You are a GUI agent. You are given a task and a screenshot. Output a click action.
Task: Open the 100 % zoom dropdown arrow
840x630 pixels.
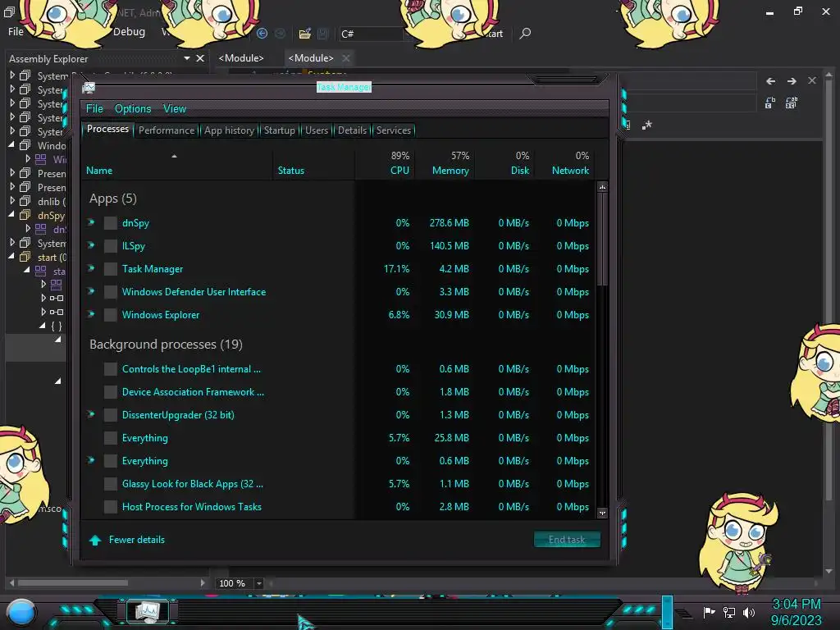[x=258, y=583]
